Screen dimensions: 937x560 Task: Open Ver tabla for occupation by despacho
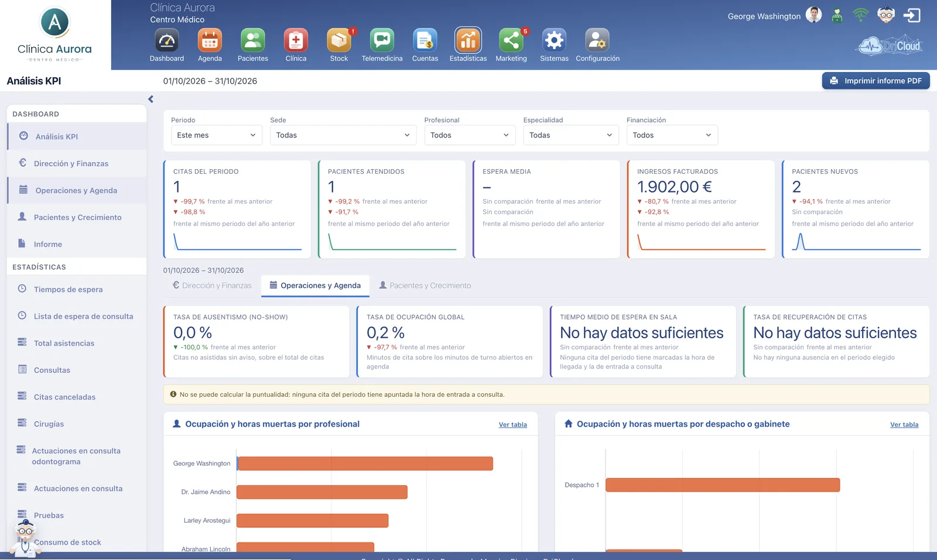[x=904, y=425]
